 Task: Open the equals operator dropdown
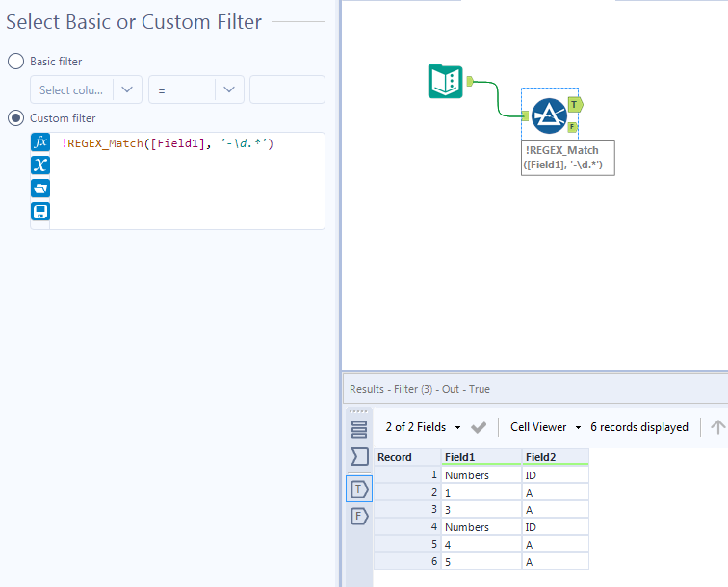pos(195,89)
